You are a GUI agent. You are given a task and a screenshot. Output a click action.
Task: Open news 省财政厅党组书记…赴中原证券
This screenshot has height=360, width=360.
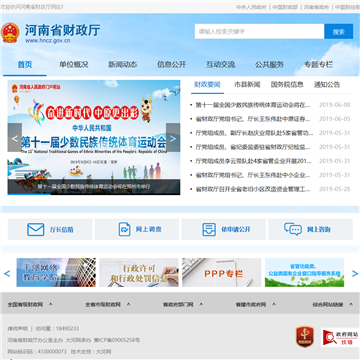point(253,119)
